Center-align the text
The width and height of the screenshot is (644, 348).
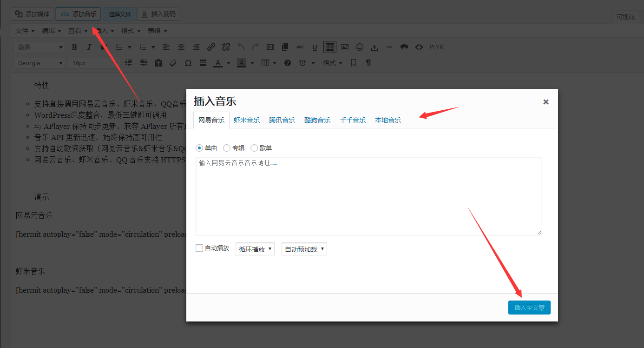(x=181, y=47)
